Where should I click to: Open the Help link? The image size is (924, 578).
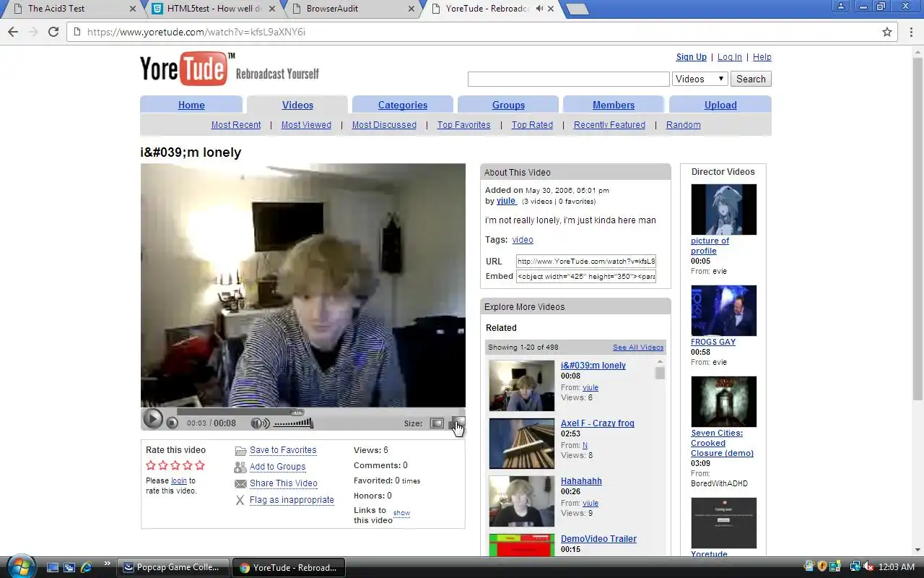point(762,57)
